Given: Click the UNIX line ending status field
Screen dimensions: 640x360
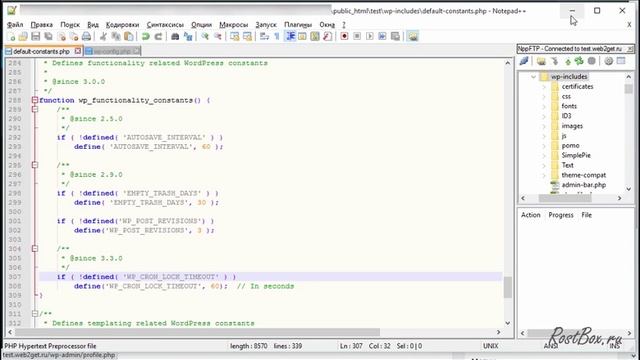Looking at the screenshot, I should click(x=490, y=346).
